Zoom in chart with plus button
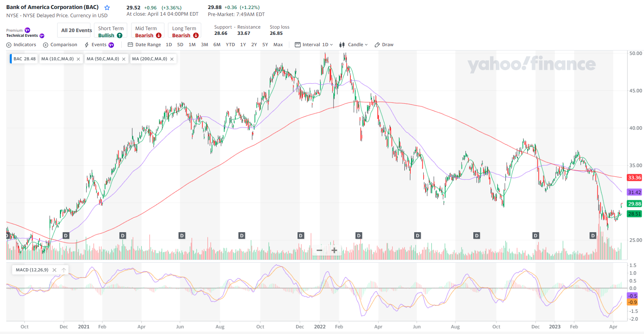Screen dimensions: 644x334 coord(334,250)
